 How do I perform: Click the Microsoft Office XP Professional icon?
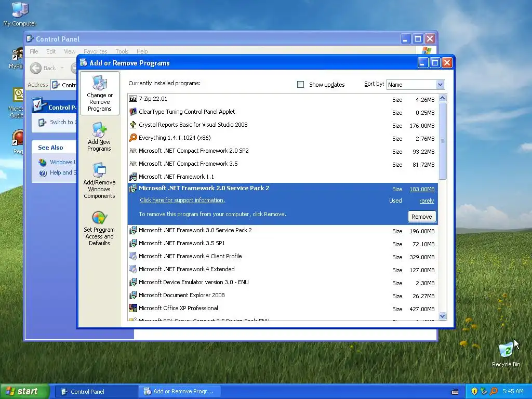click(x=133, y=308)
